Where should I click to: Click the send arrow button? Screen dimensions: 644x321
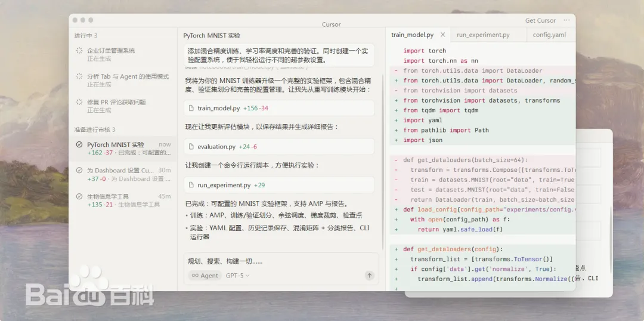369,276
